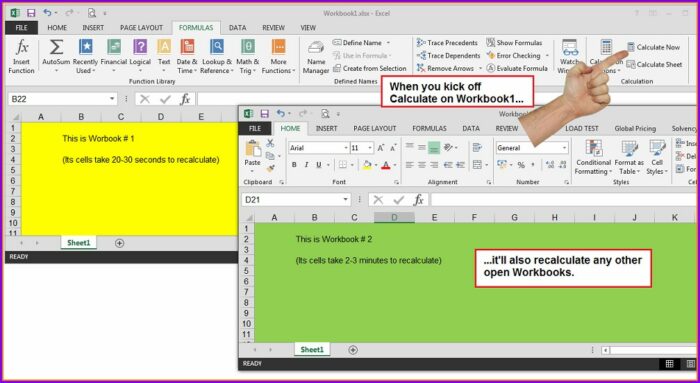Open Format as Table in Workbook2

click(x=629, y=157)
